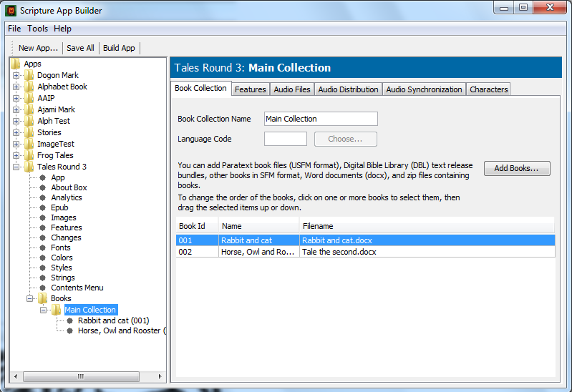
Task: Expand the Dogon Mark app node
Action: [16, 76]
